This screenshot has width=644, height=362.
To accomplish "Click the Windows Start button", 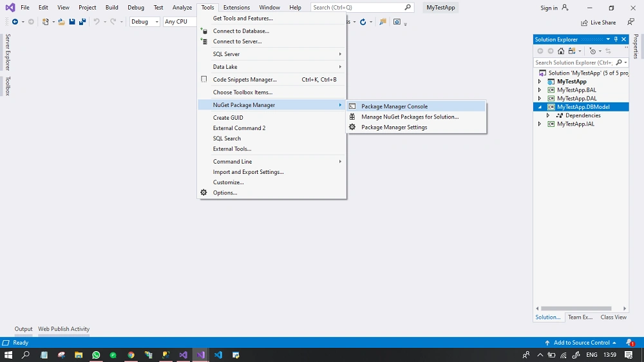I will click(8, 355).
